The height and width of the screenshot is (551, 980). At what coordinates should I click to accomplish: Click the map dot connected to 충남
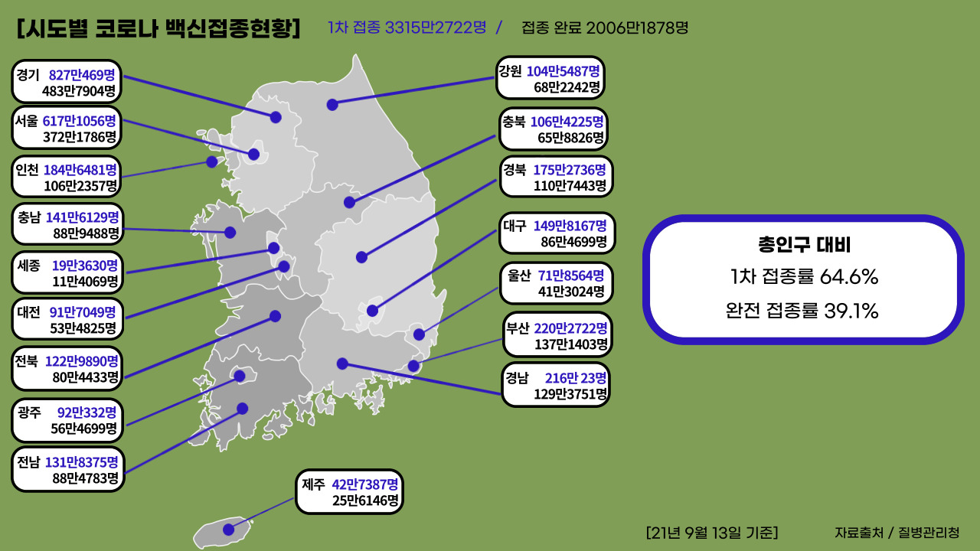230,232
